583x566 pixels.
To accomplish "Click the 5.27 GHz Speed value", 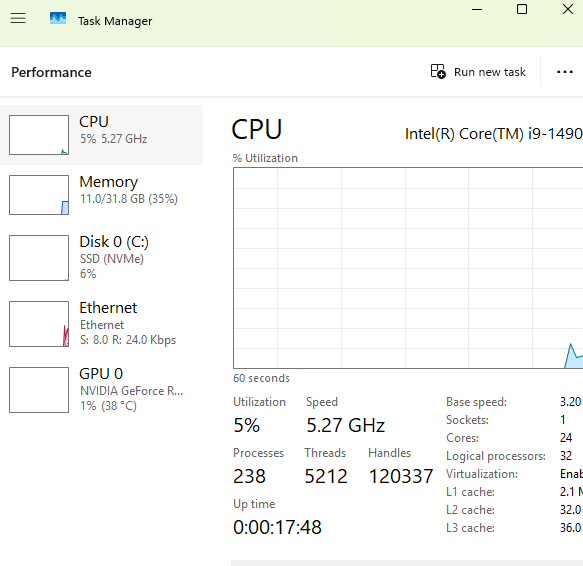I will click(345, 425).
